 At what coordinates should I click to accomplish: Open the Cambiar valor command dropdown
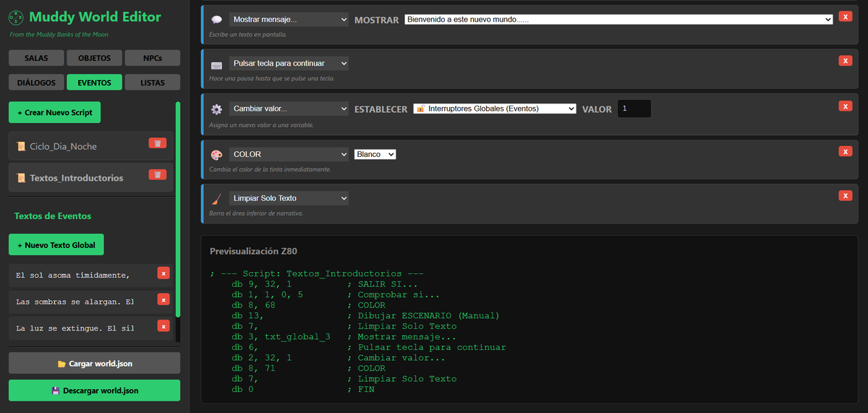pyautogui.click(x=289, y=108)
